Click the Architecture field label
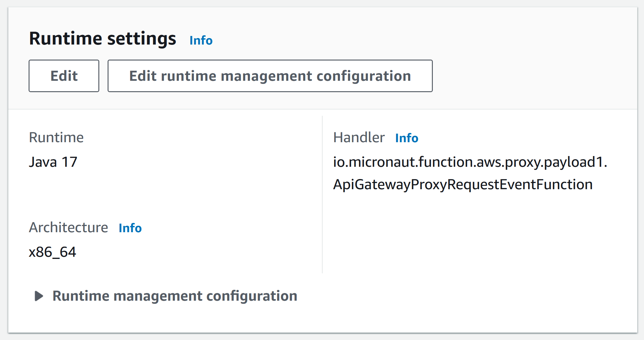The image size is (644, 340). 69,228
